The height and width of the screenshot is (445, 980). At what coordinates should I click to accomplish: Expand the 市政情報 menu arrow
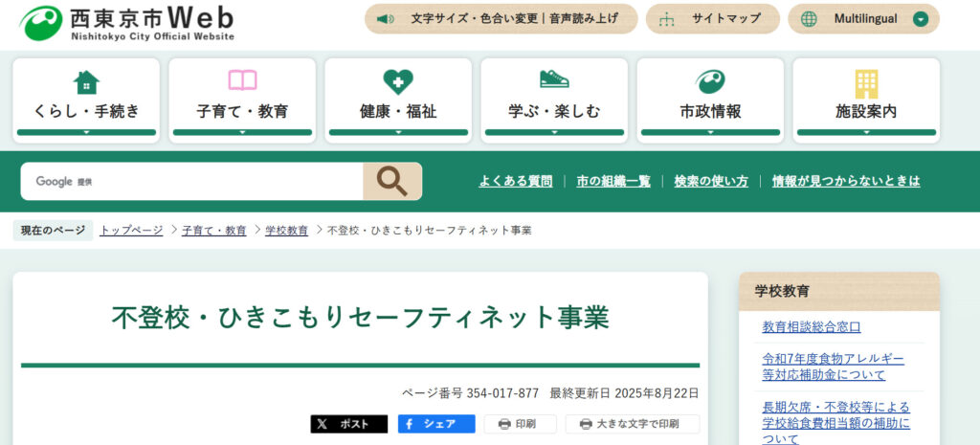coord(710,132)
